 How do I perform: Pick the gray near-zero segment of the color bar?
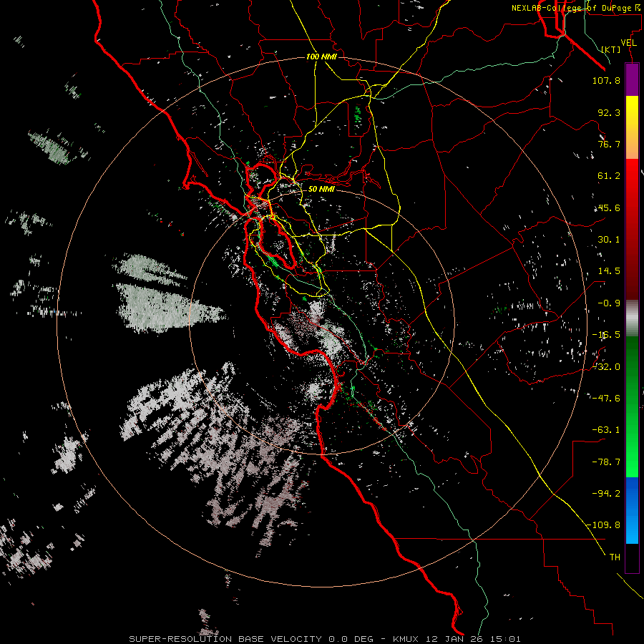click(632, 318)
